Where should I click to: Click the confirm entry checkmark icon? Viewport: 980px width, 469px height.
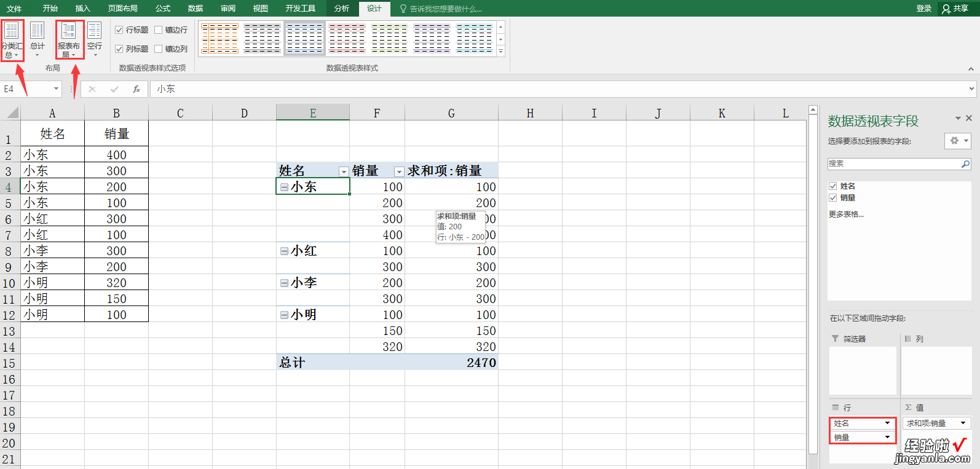pos(114,89)
